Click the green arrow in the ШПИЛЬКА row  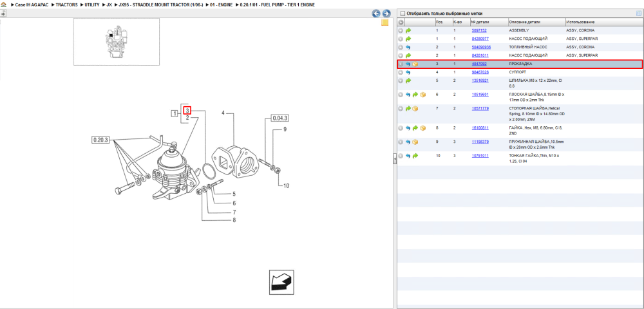tap(408, 81)
